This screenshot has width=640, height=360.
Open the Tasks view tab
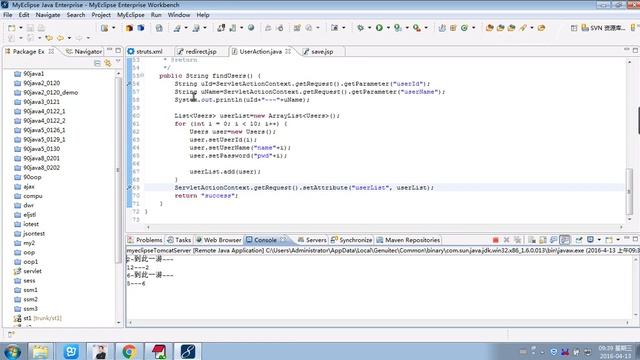pyautogui.click(x=179, y=240)
